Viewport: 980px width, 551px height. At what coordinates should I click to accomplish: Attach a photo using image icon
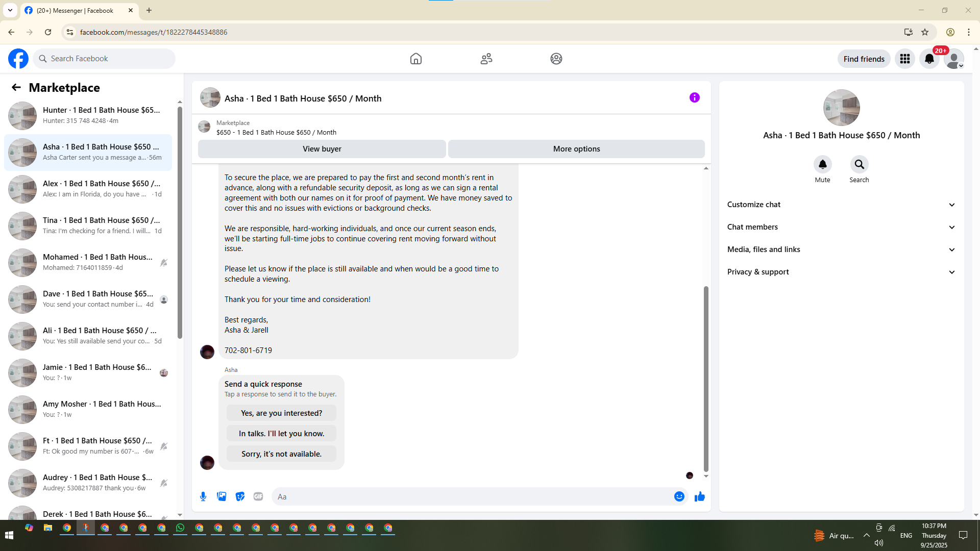click(x=222, y=496)
